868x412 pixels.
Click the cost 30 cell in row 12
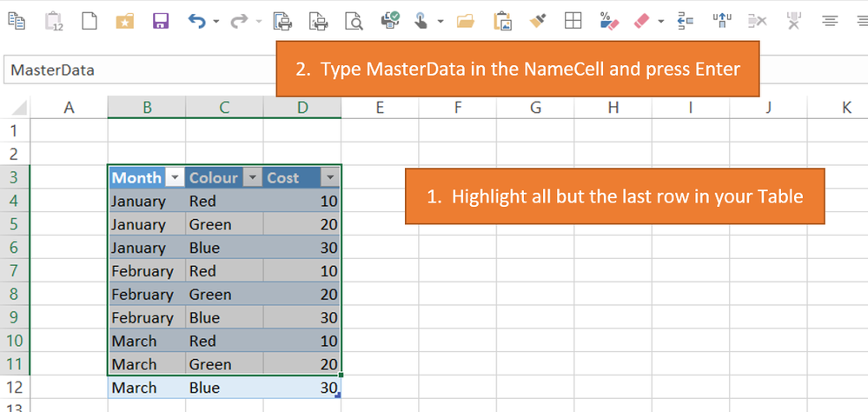pyautogui.click(x=302, y=388)
